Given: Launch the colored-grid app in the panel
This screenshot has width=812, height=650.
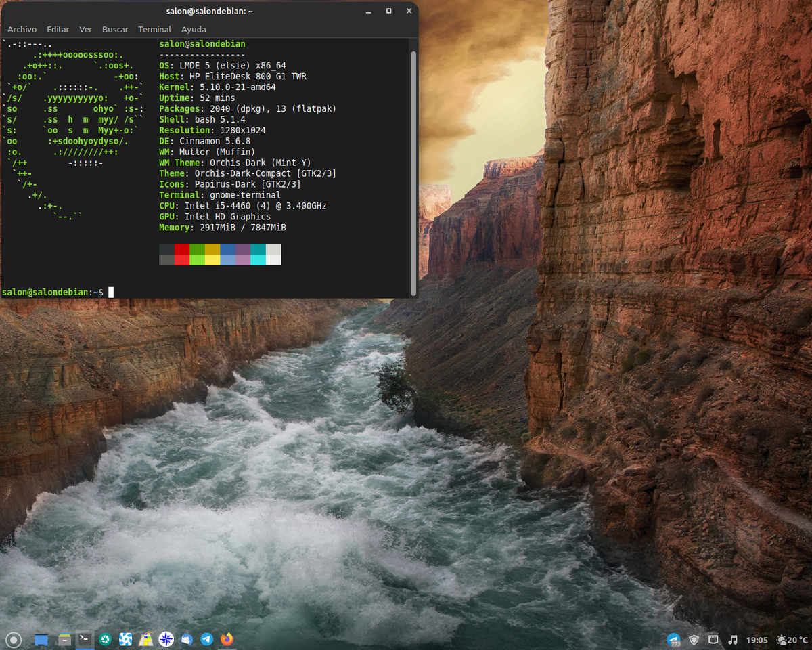Looking at the screenshot, I should (145, 639).
